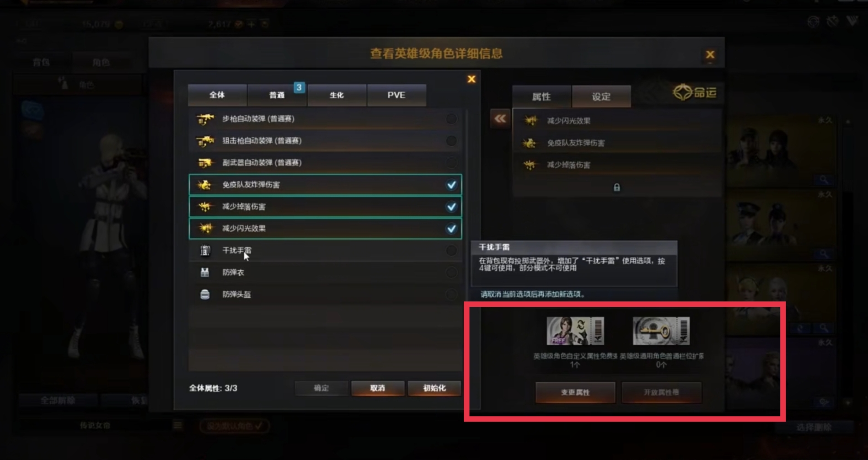Select 步枪自动装弹 radio circle
868x460 pixels.
click(451, 119)
